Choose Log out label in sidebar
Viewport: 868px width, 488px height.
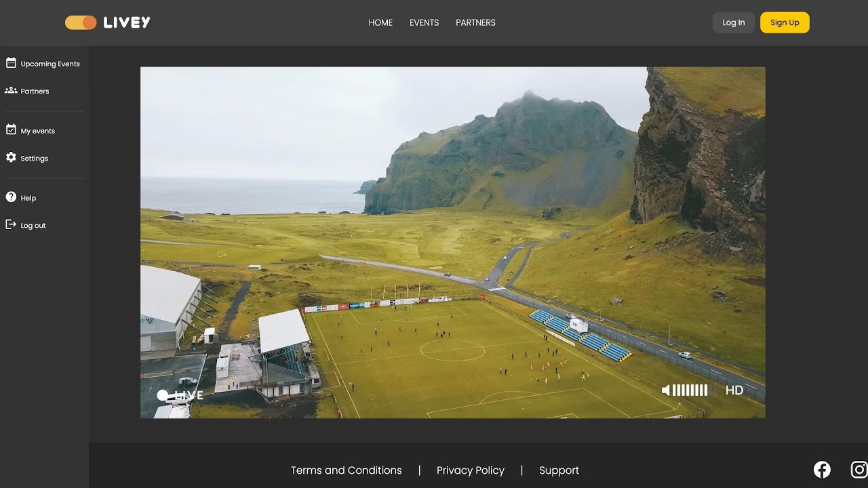point(33,225)
